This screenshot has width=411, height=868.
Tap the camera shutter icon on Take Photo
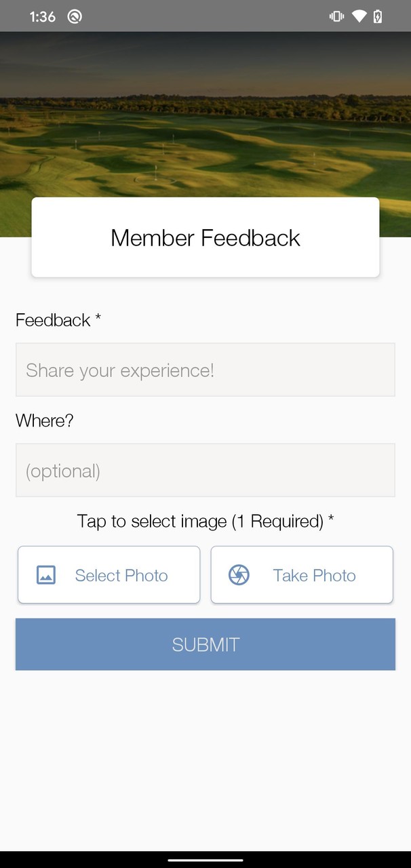click(239, 575)
